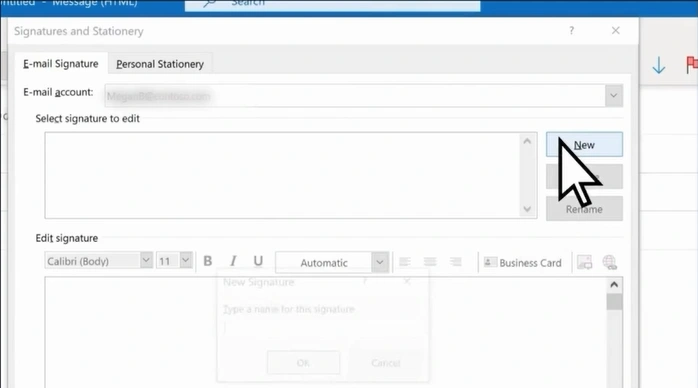The height and width of the screenshot is (388, 698).
Task: Click the red flag icon in message window
Action: [692, 65]
